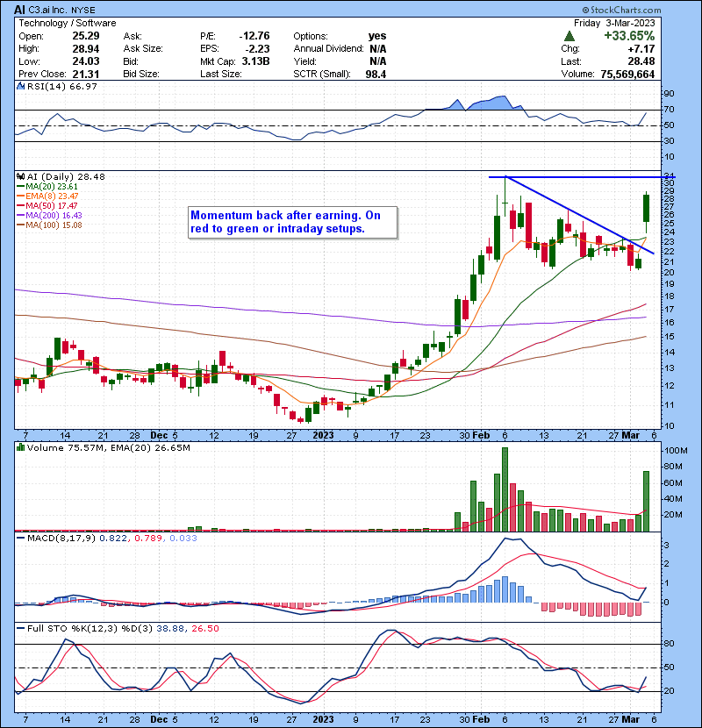Image resolution: width=702 pixels, height=728 pixels.
Task: Click the Volume value 75,569,664
Action: point(627,74)
